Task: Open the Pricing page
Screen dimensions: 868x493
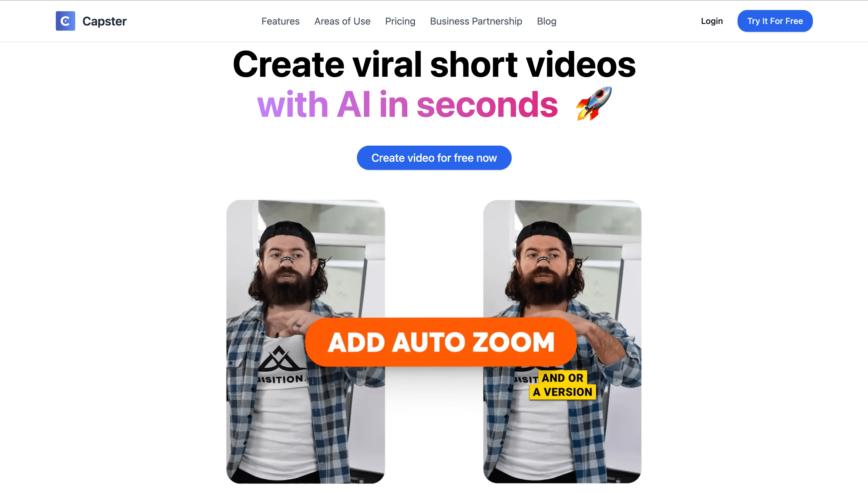Action: pyautogui.click(x=400, y=21)
